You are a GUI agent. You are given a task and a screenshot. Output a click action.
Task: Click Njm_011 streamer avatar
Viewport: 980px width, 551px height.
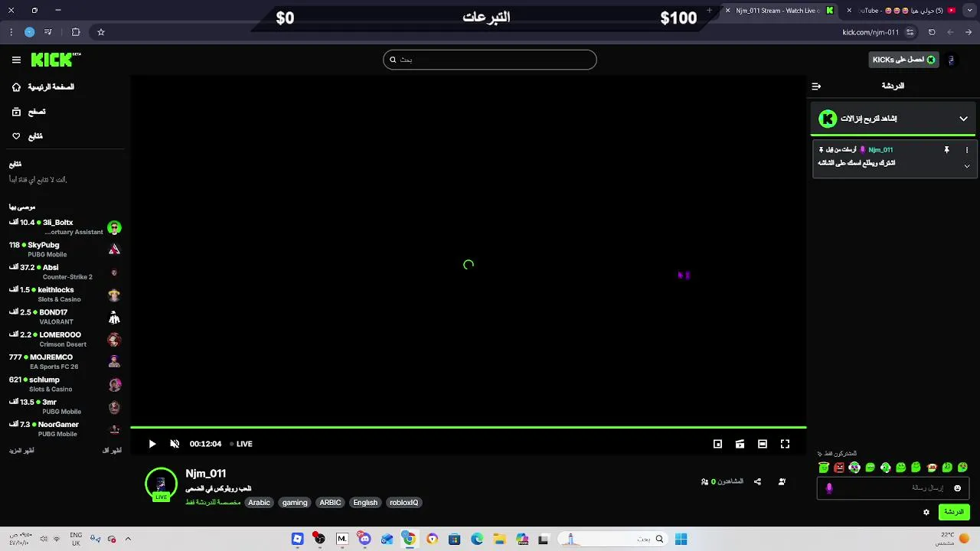tap(161, 484)
